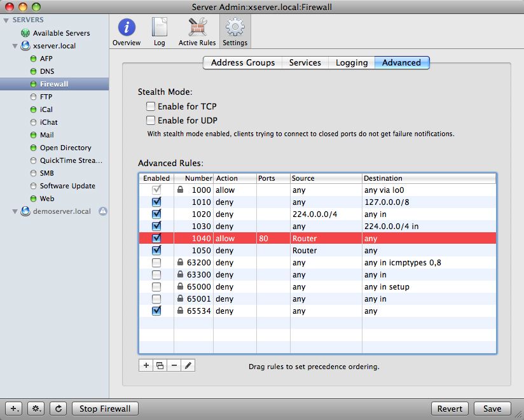Duplicate the selected advanced rule
This screenshot has width=524, height=420.
(x=160, y=365)
